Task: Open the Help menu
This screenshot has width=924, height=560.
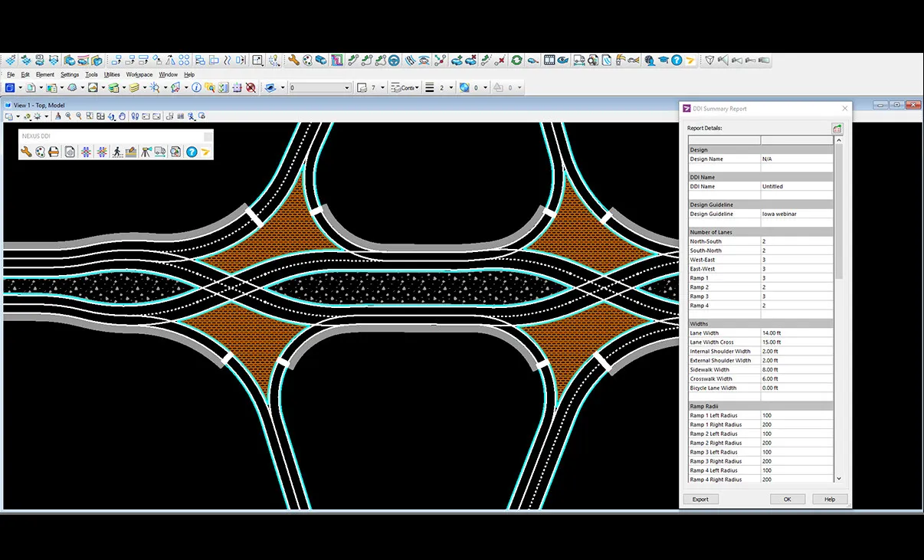Action: (189, 74)
